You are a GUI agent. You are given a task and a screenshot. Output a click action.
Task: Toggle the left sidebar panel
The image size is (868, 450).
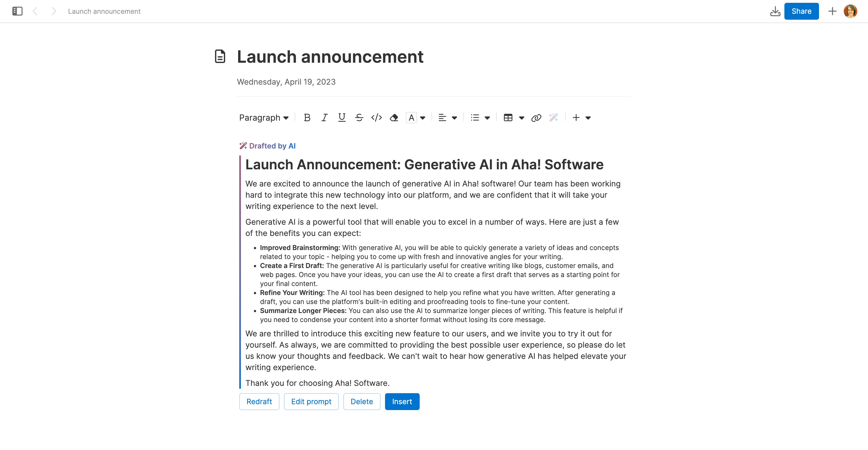coord(17,11)
